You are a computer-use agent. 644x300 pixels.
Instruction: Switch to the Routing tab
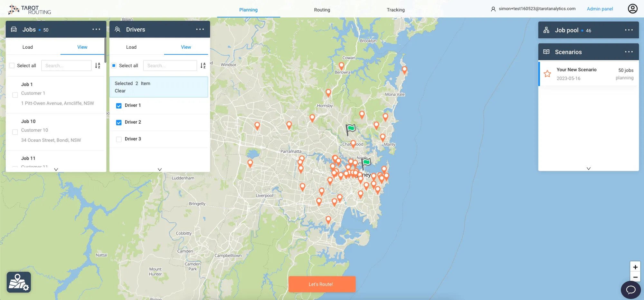click(x=322, y=10)
